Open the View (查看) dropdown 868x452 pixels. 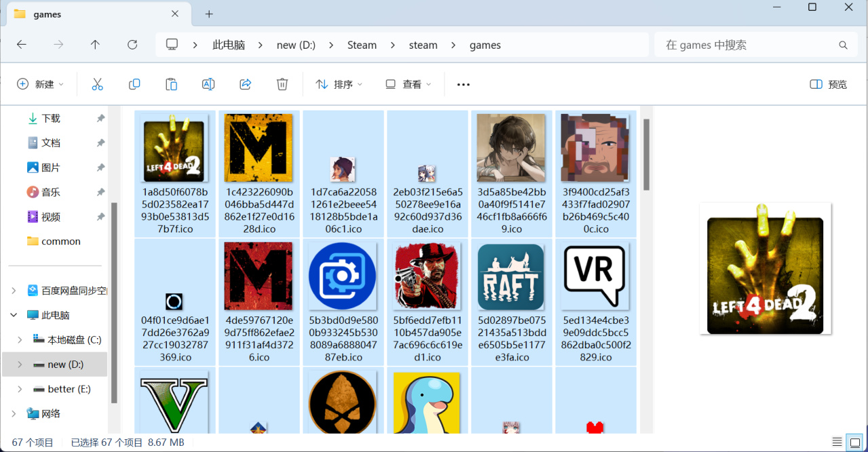tap(408, 85)
